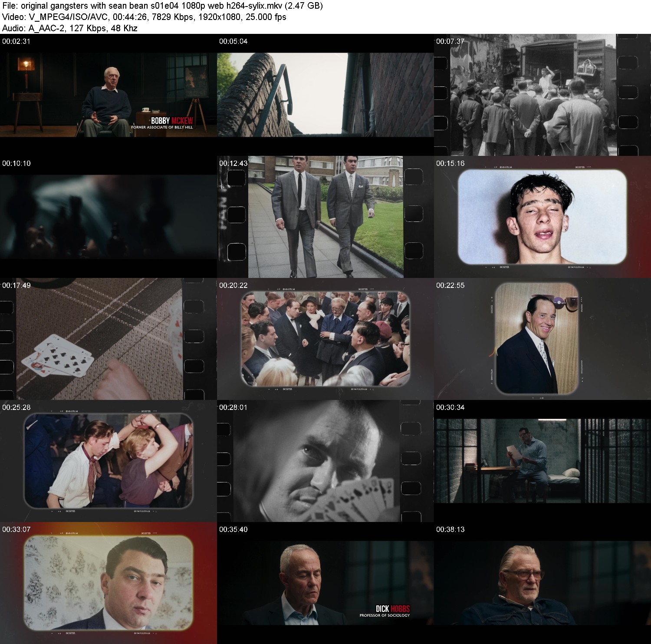
Task: Click the 'PROFESSOR OF SOCIOLOGY' subtitle
Action: pos(385,615)
